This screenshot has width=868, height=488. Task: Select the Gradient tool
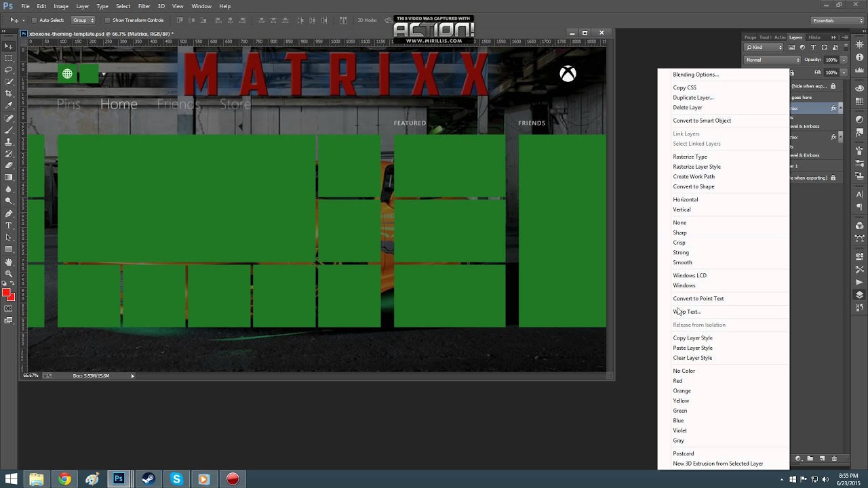[9, 178]
